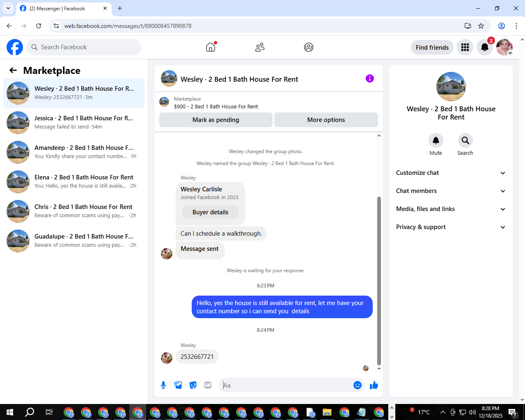Open a new browser tab
Image resolution: width=525 pixels, height=420 pixels.
point(120,8)
